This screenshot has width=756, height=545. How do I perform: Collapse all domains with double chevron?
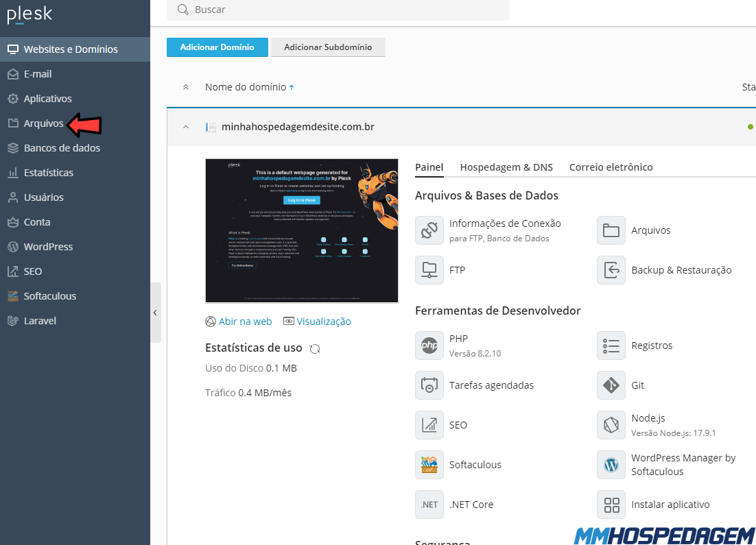(186, 87)
